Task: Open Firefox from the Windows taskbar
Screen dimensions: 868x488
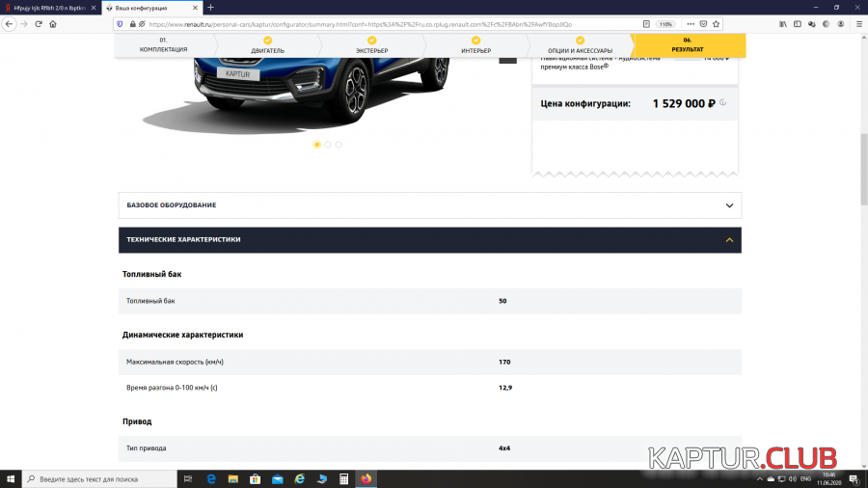Action: pyautogui.click(x=366, y=478)
